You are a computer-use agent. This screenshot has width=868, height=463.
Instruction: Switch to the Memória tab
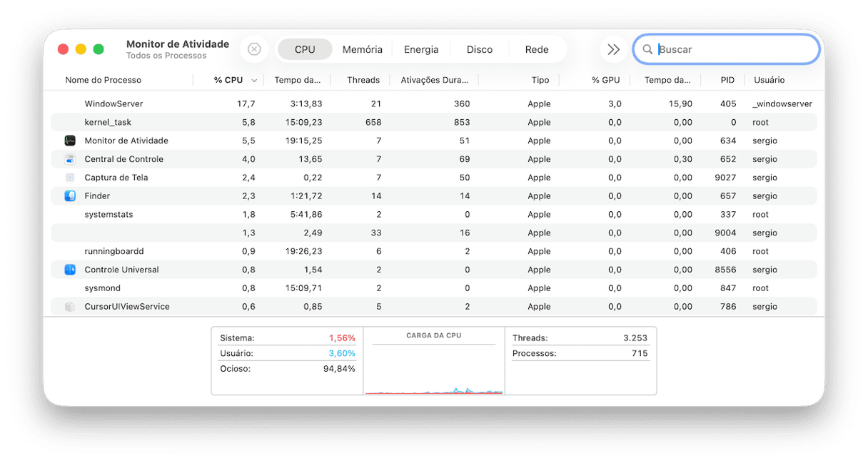pos(362,49)
